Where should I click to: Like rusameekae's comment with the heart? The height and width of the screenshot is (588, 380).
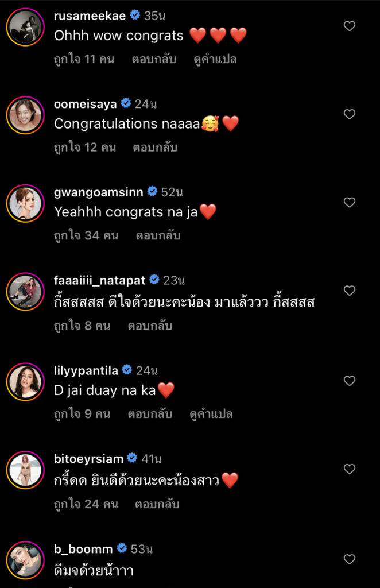click(x=349, y=26)
